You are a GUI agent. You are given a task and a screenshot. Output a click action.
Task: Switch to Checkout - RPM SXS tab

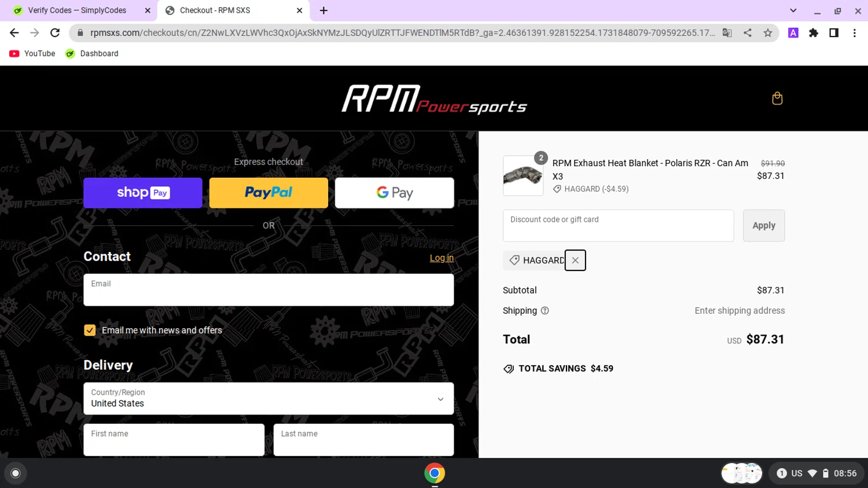point(234,10)
